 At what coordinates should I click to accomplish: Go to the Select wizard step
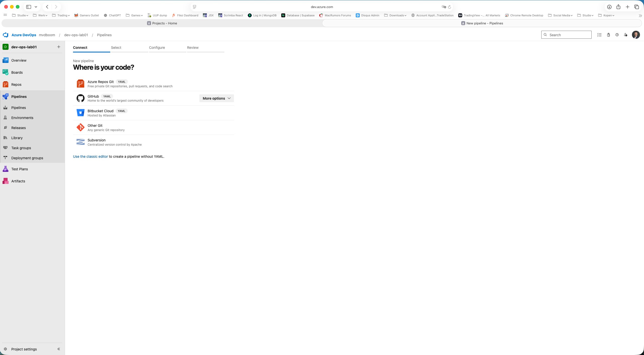tap(116, 48)
